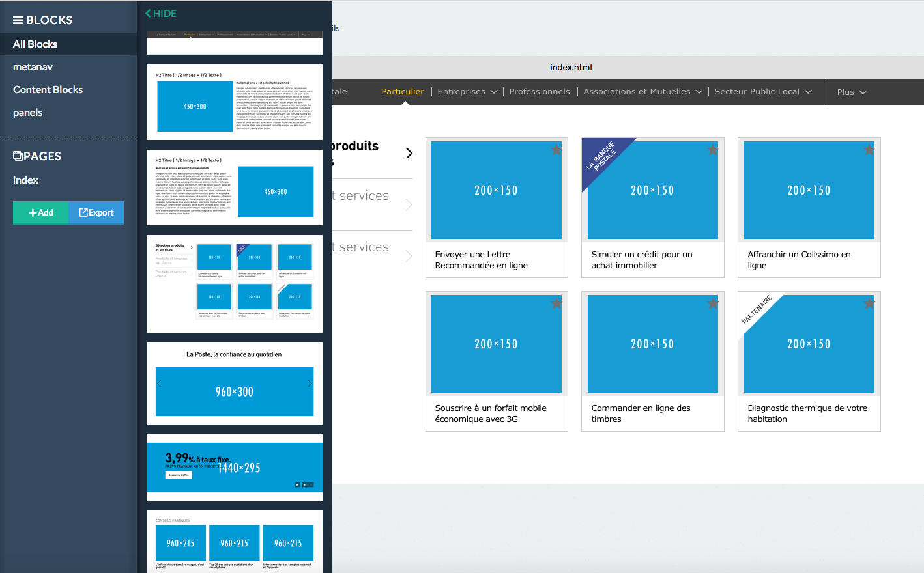Click the PAGES section heading
Screen dimensions: 924x573
[x=37, y=156]
